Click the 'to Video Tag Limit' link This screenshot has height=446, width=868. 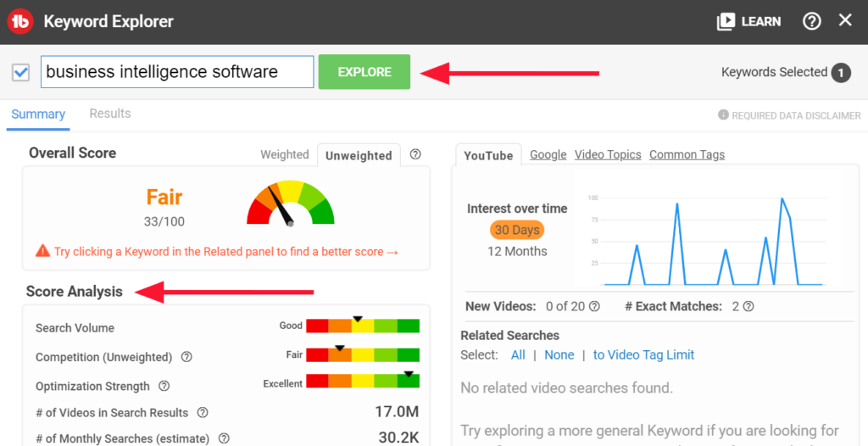(x=643, y=355)
